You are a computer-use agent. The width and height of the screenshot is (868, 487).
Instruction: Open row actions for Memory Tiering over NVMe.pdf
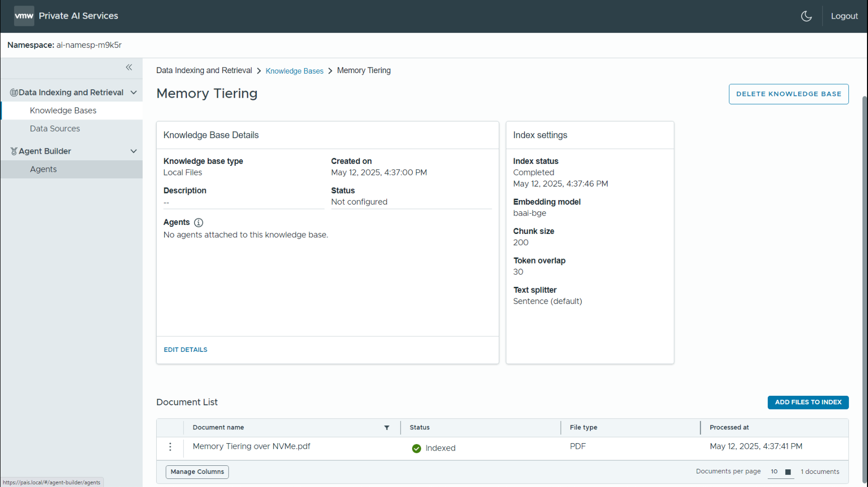click(x=170, y=447)
